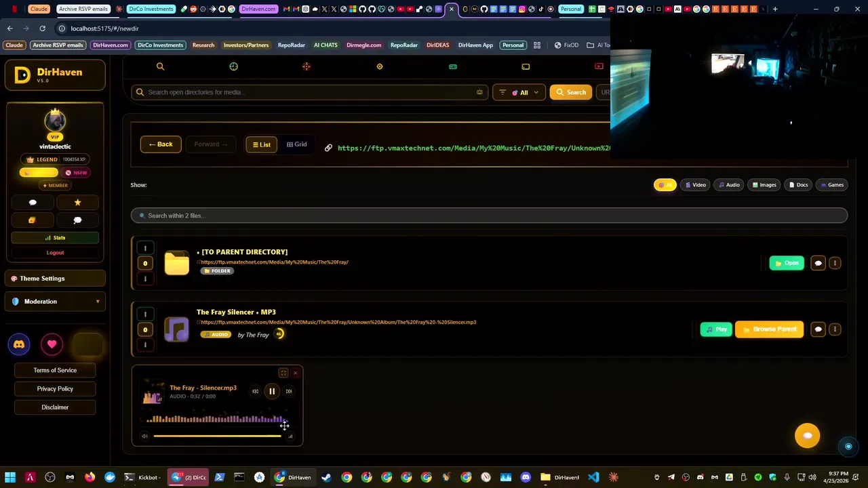This screenshot has width=868, height=488.
Task: Seek within the audio waveform bar
Action: pos(217,419)
